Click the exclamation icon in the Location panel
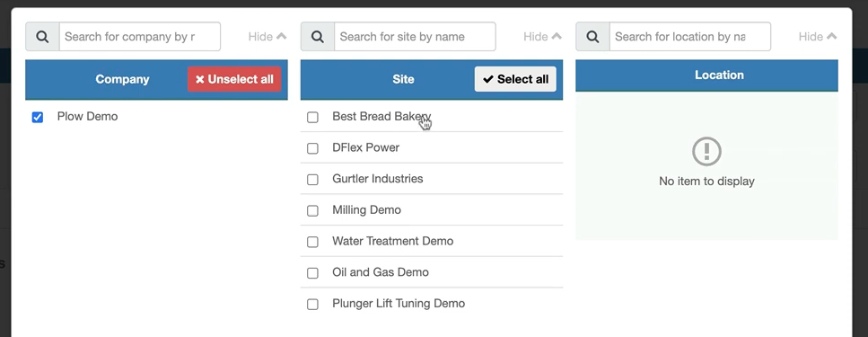This screenshot has height=337, width=868. [x=706, y=151]
